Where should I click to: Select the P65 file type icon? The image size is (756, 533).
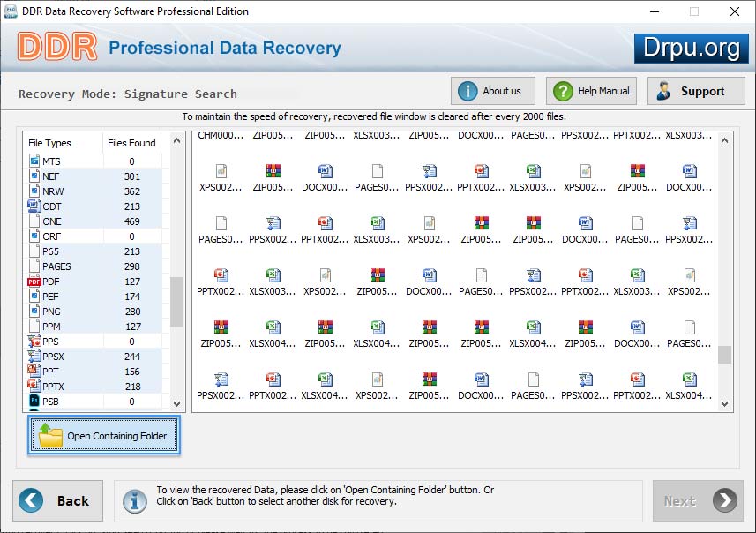click(34, 251)
